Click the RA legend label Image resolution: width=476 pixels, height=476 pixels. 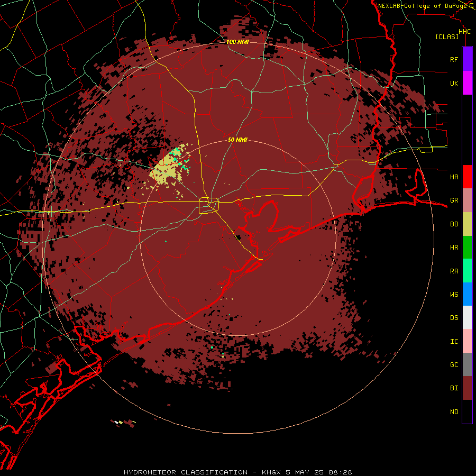(x=454, y=271)
